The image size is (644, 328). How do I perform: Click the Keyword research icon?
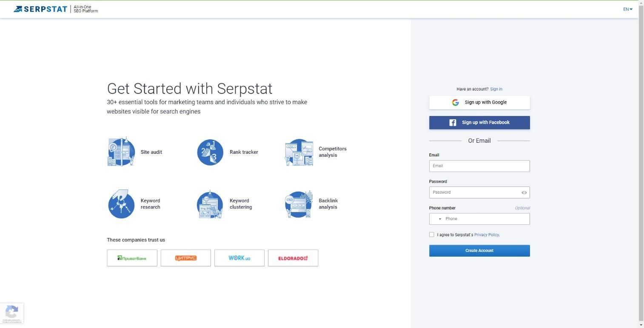pos(121,204)
